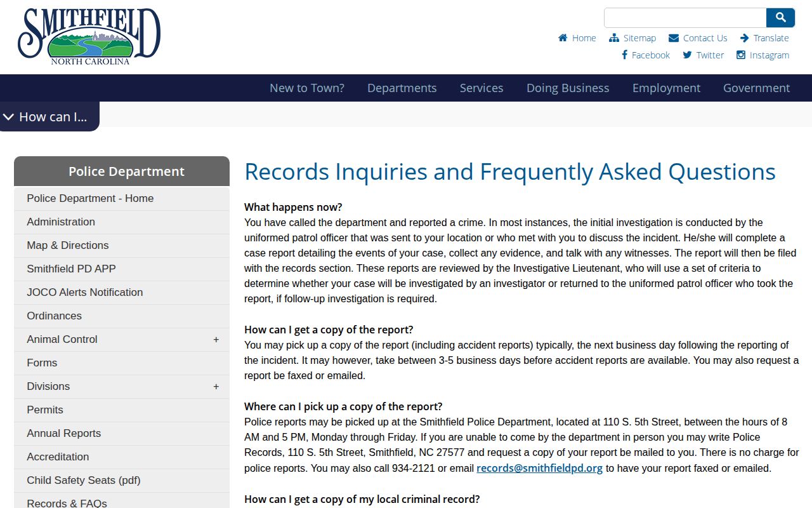Image resolution: width=812 pixels, height=508 pixels.
Task: Expand the Animal Control submenu plus
Action: 216,340
